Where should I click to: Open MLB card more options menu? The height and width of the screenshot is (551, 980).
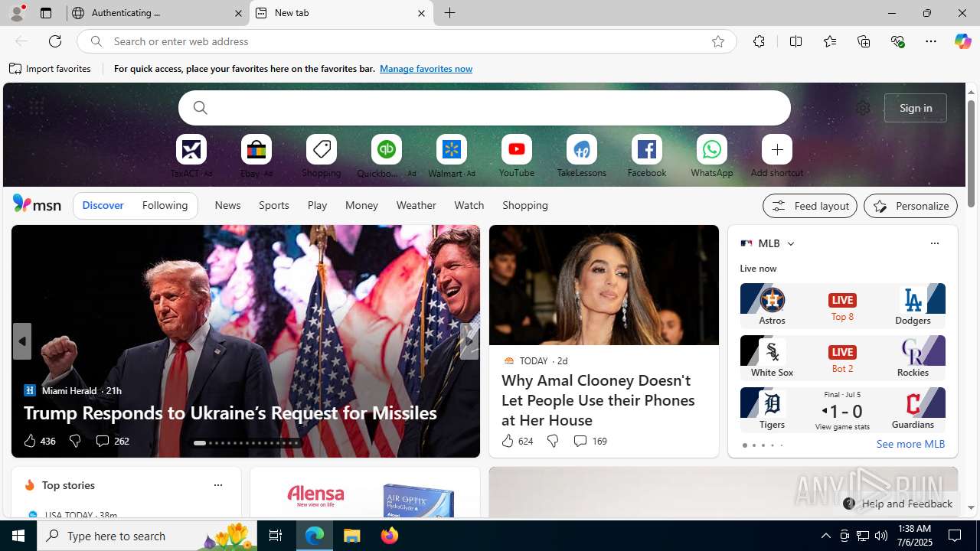point(934,243)
